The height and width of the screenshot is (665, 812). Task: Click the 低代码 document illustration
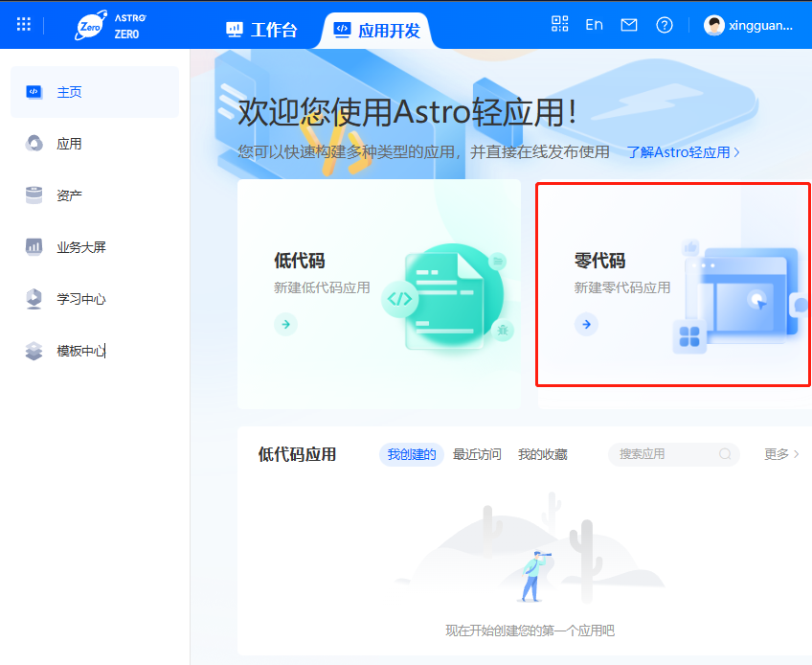pos(448,297)
